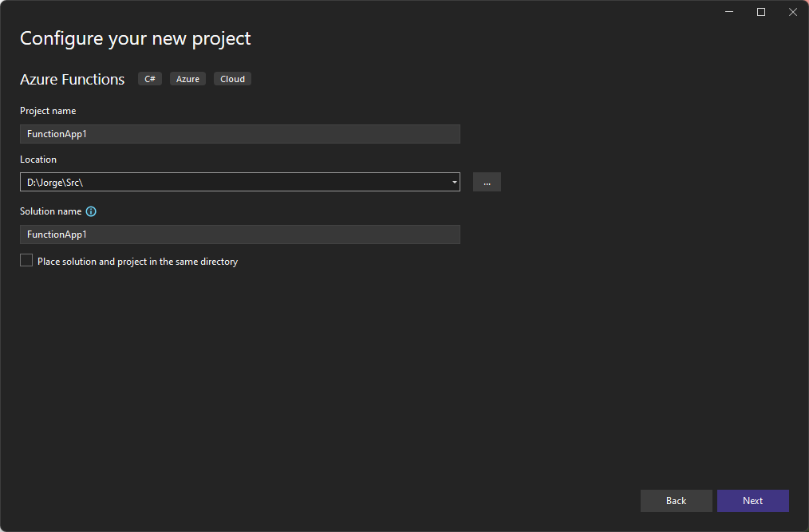The height and width of the screenshot is (532, 809).
Task: Click the Solution name label
Action: 50,211
